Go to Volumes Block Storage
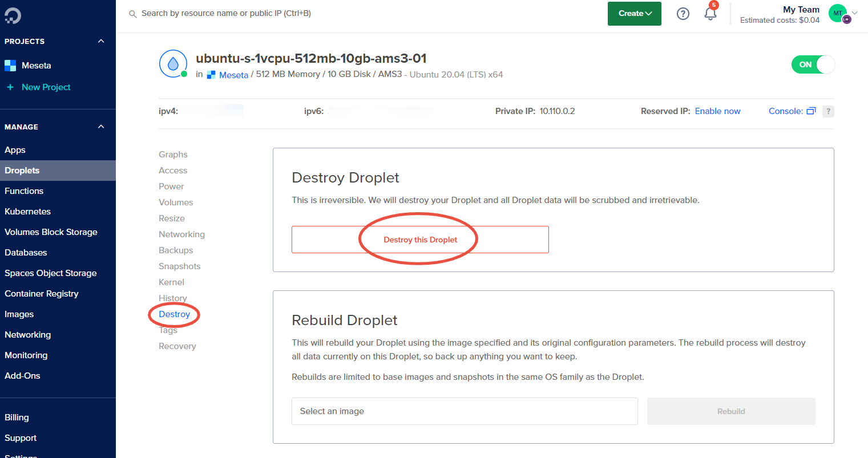Screen dimensions: 868x458 51,232
